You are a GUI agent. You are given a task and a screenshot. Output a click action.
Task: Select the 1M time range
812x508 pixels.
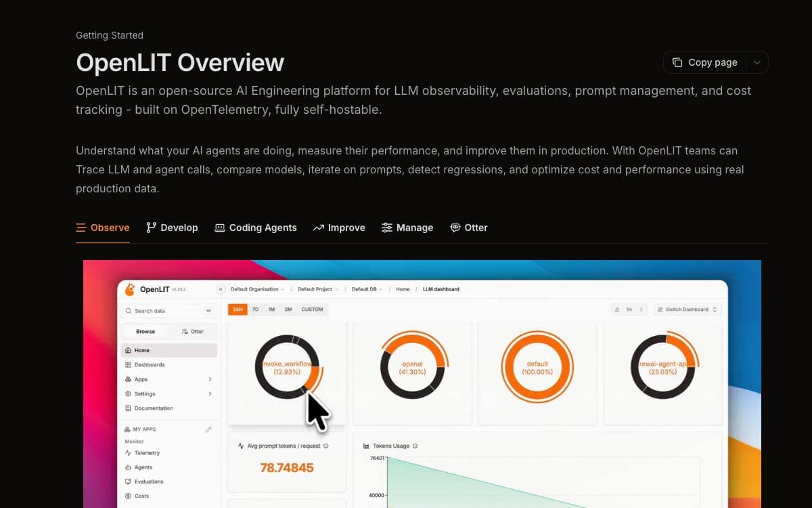[271, 310]
